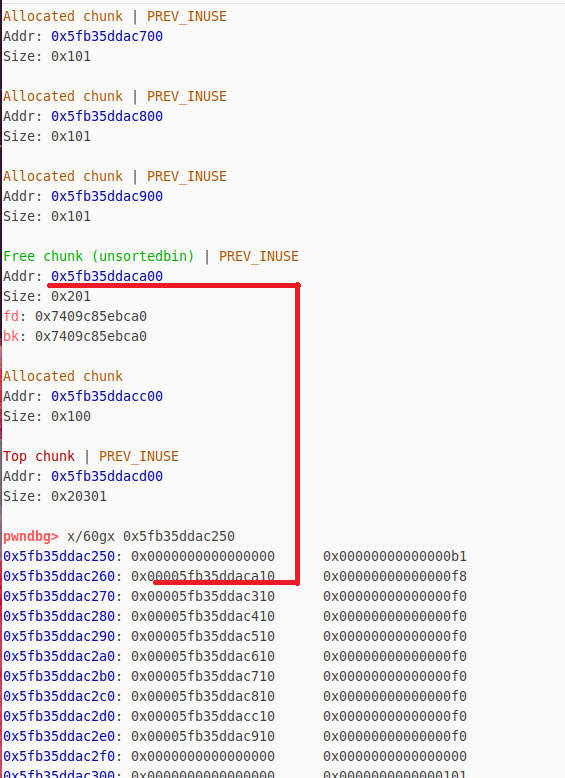The height and width of the screenshot is (778, 565).
Task: Select value 0x00000000000000f8 in the dump
Action: coord(395,576)
